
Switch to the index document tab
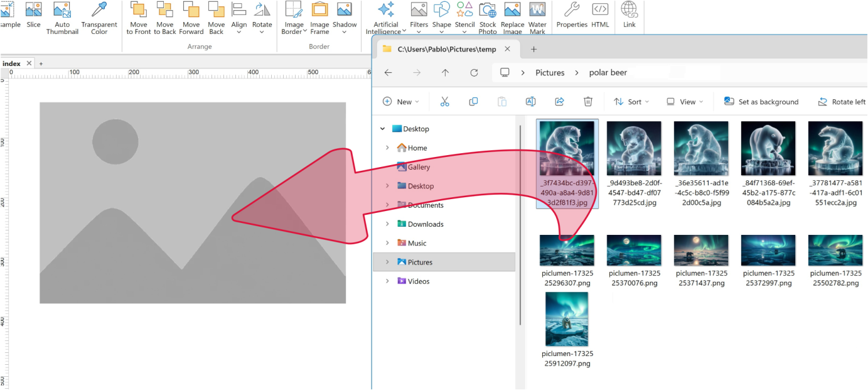tap(11, 63)
